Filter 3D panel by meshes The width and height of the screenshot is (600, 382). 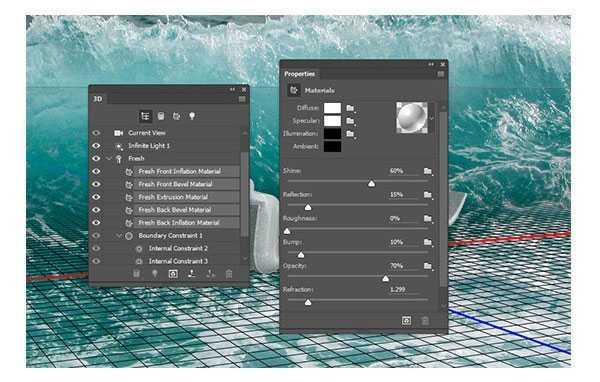tap(161, 116)
